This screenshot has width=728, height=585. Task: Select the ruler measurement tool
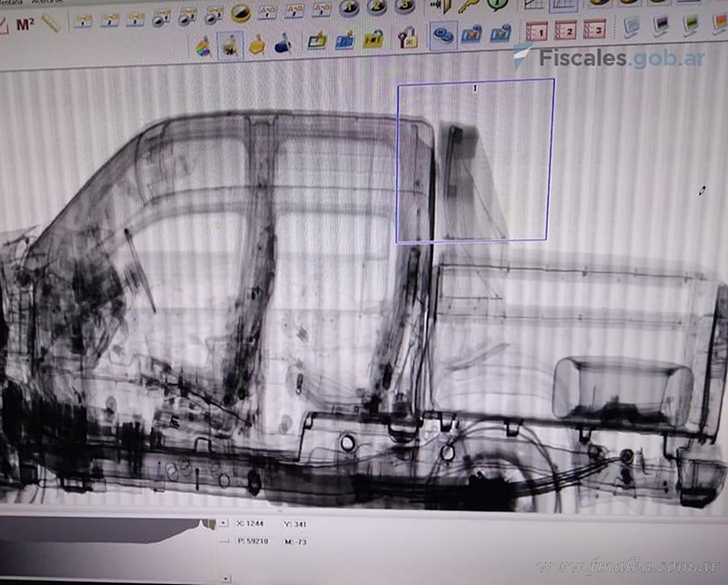pyautogui.click(x=51, y=23)
